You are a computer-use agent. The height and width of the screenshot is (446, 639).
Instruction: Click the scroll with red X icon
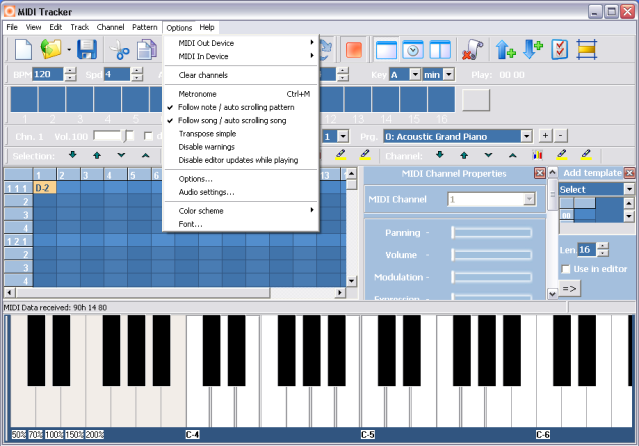click(474, 49)
